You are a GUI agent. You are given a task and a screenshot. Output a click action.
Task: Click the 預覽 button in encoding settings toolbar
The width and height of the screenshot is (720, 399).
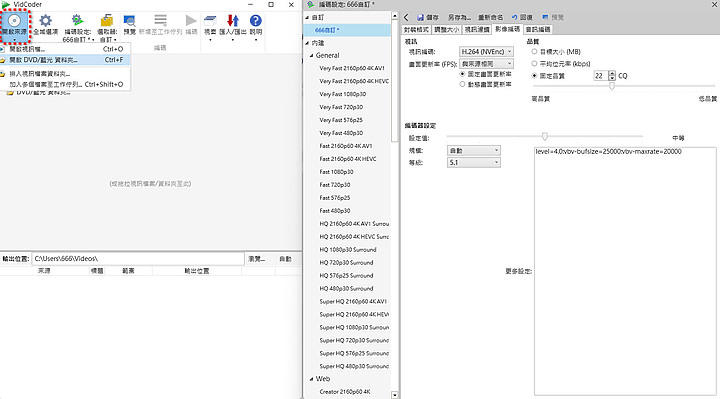click(553, 17)
